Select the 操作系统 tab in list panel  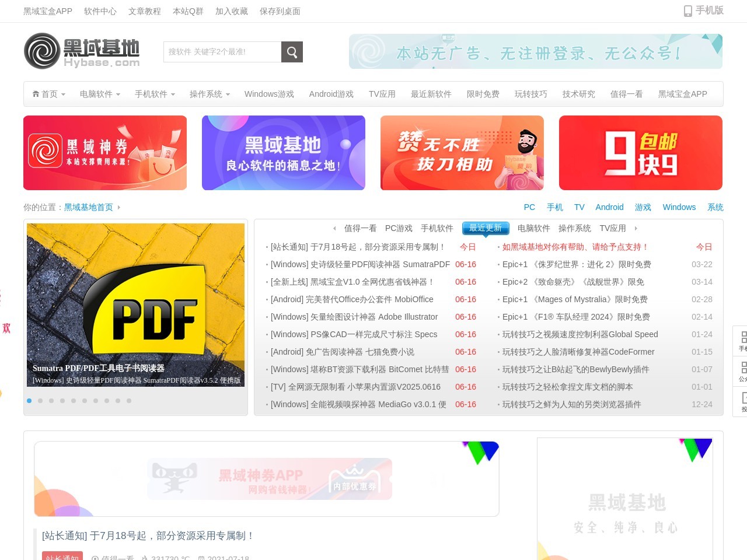(575, 228)
